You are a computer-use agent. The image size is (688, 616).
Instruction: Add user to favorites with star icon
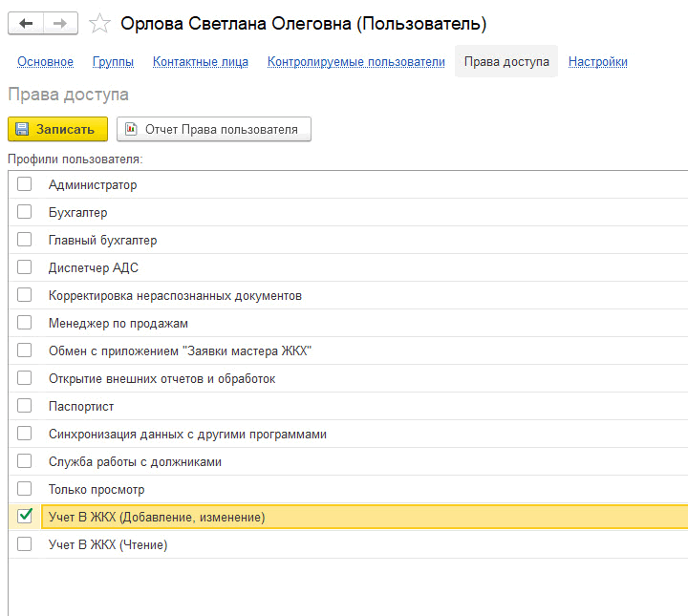(x=99, y=23)
